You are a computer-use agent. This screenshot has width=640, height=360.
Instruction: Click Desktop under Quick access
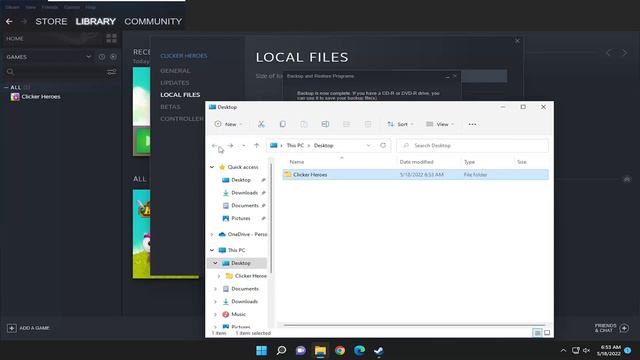point(240,180)
